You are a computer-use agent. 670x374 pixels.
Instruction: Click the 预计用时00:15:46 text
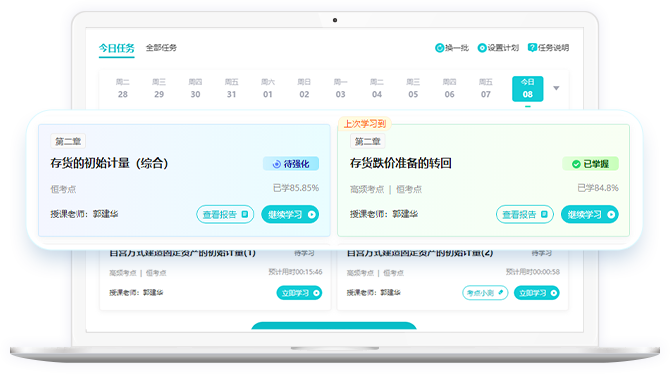pos(295,272)
